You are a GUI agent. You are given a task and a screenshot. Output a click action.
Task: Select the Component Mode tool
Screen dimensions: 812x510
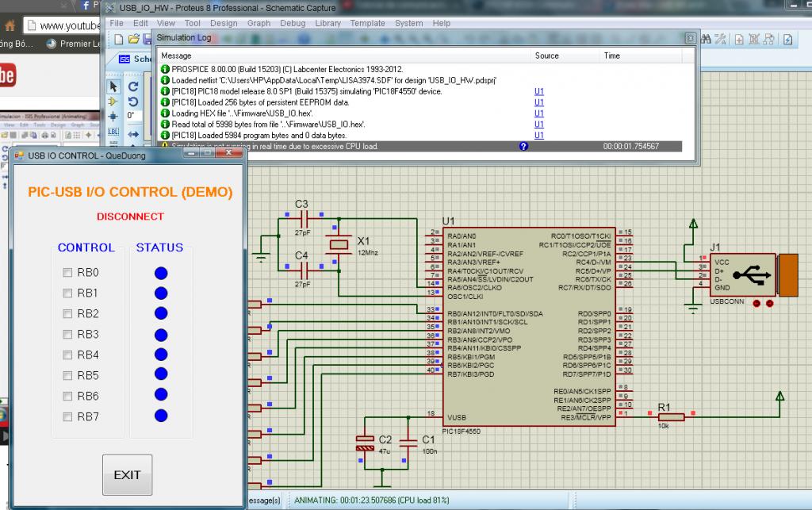tap(113, 102)
